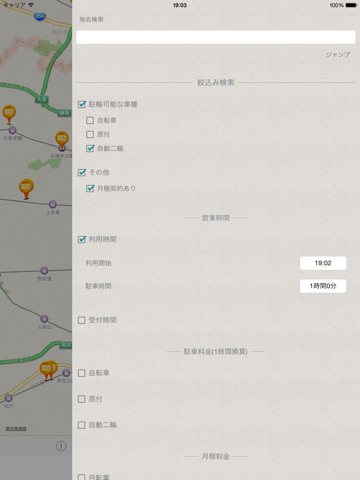Tap the 仙川 station icon on map
Screen dimensions: 360x480
click(x=9, y=398)
